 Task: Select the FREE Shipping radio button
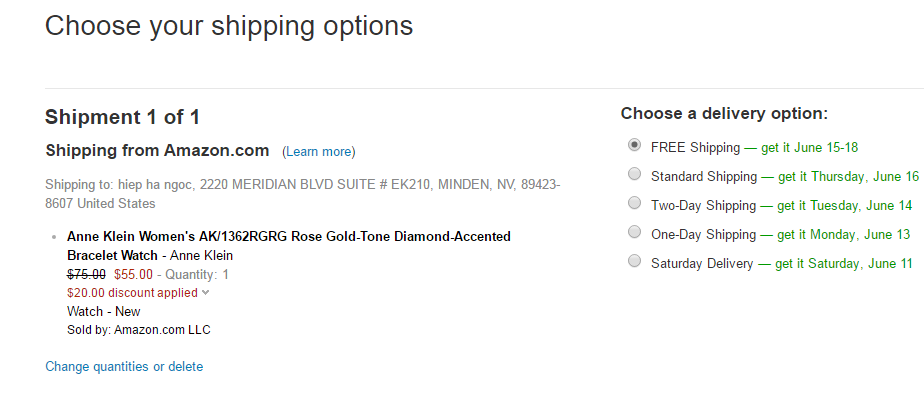pos(634,146)
